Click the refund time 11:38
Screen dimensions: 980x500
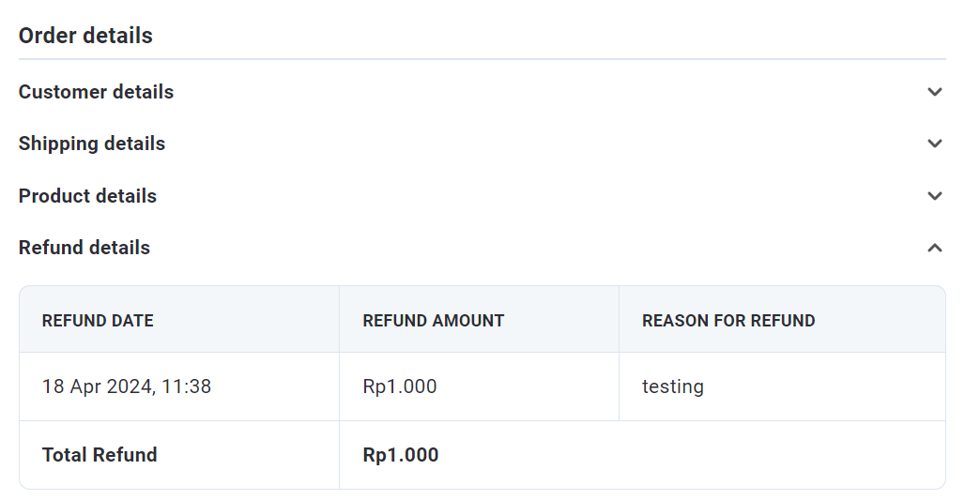(x=187, y=386)
